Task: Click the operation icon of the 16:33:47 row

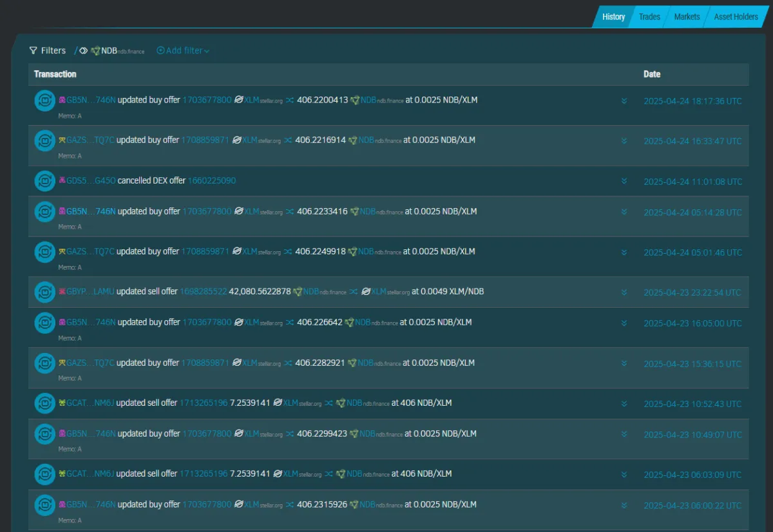Action: point(44,140)
